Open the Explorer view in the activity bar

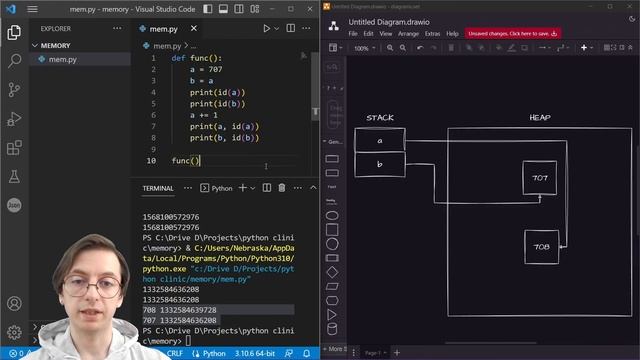(x=14, y=32)
